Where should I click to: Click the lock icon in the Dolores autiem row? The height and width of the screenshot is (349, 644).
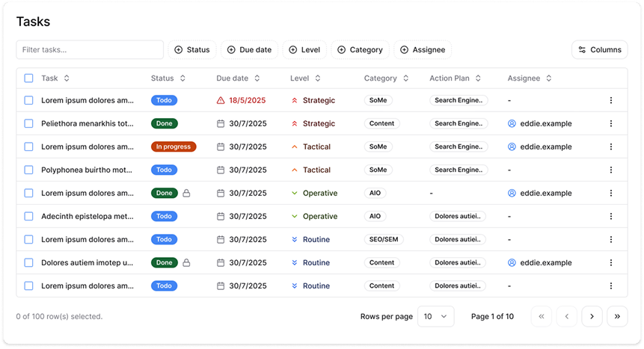click(x=186, y=262)
